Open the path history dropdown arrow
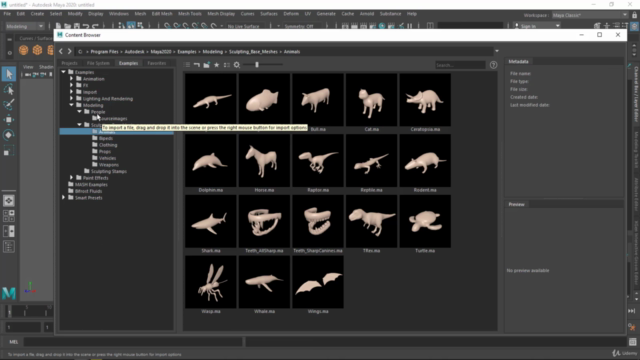The image size is (640, 360). pos(497,51)
